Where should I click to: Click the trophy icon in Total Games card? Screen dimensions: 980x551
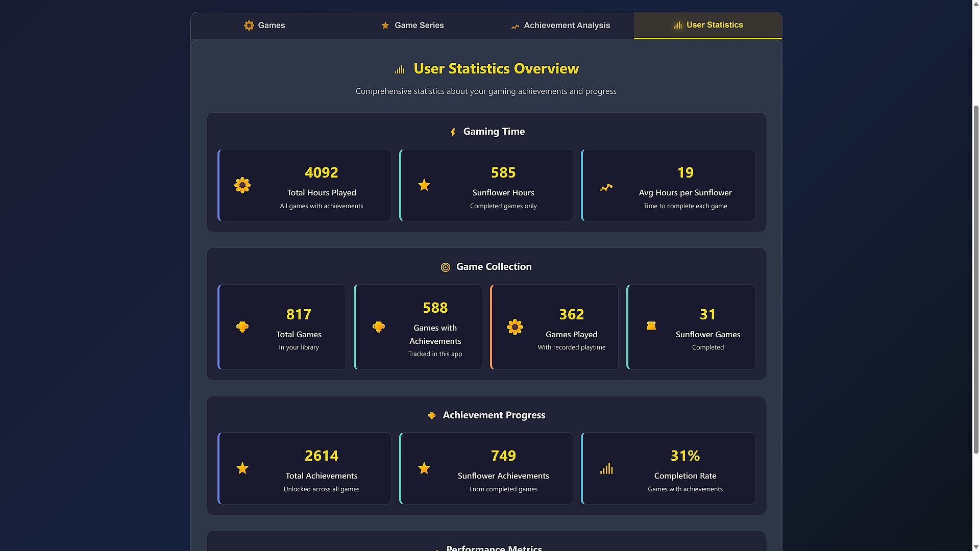click(x=242, y=327)
